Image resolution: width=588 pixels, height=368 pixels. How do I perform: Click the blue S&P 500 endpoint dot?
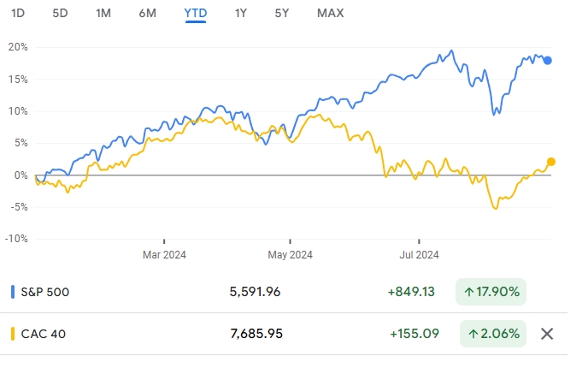tap(548, 60)
